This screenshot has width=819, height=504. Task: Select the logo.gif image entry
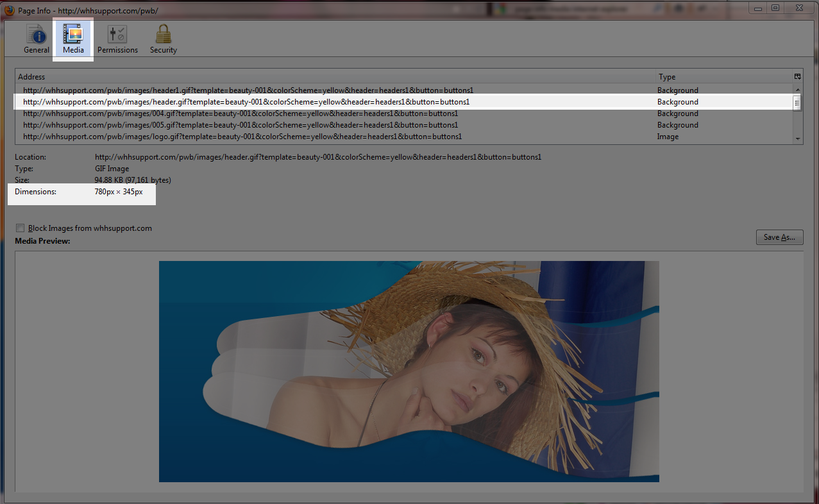(242, 137)
